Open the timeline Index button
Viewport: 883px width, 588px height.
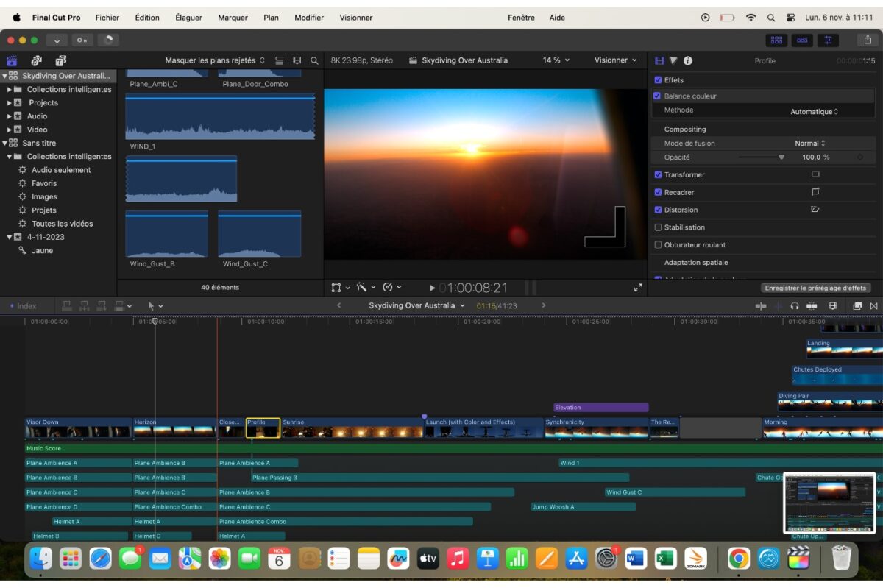21,305
